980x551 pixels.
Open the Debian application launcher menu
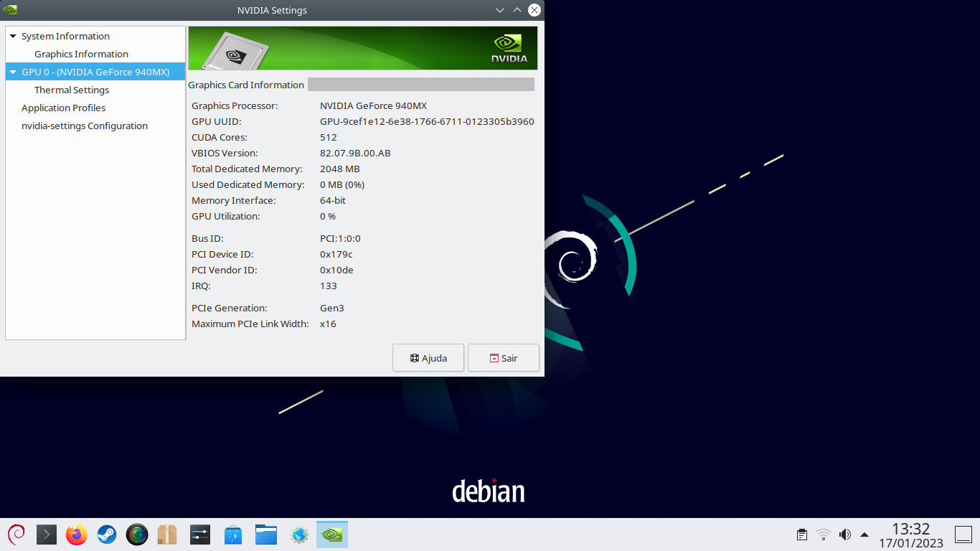(x=17, y=534)
